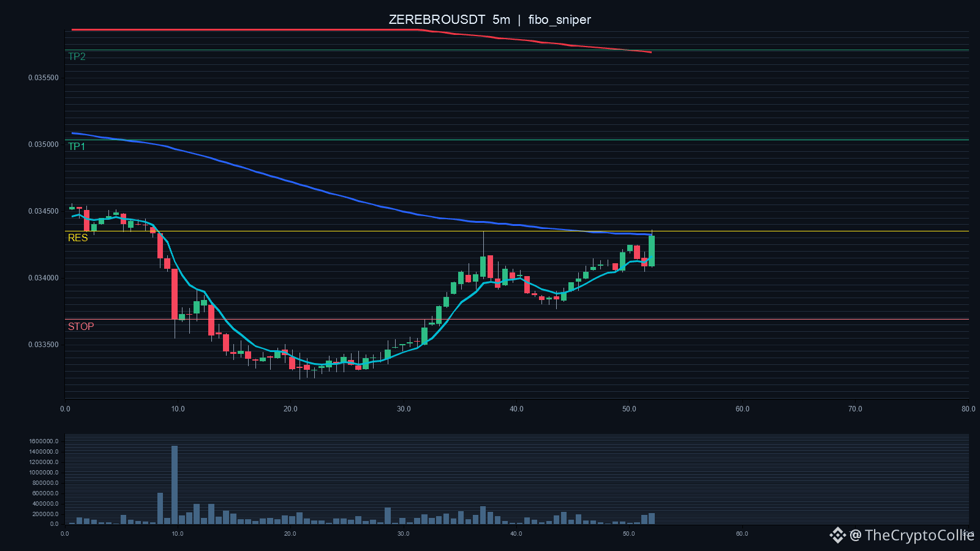
Task: Click 70.0 on the price chart x-axis
Action: tap(855, 409)
